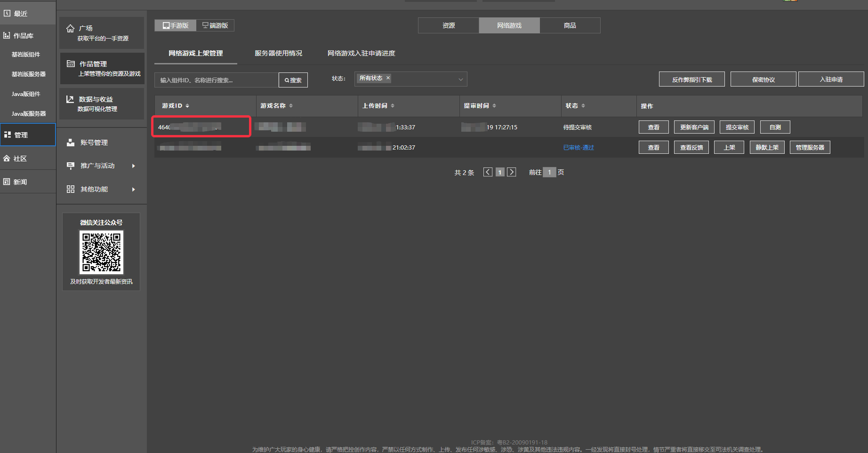Click the game ID starting with 4640

tap(190, 127)
